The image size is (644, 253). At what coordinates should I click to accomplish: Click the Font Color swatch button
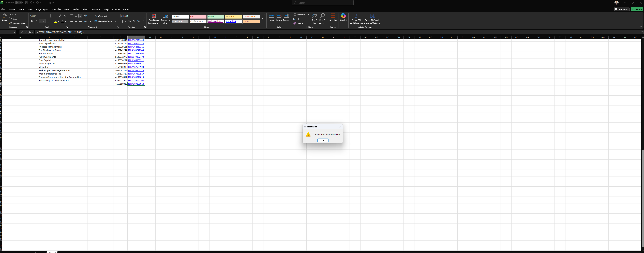(x=63, y=21)
